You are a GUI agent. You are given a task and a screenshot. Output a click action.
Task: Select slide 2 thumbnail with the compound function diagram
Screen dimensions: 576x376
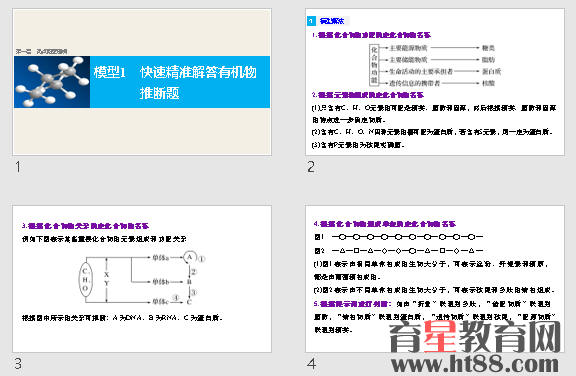coord(435,82)
